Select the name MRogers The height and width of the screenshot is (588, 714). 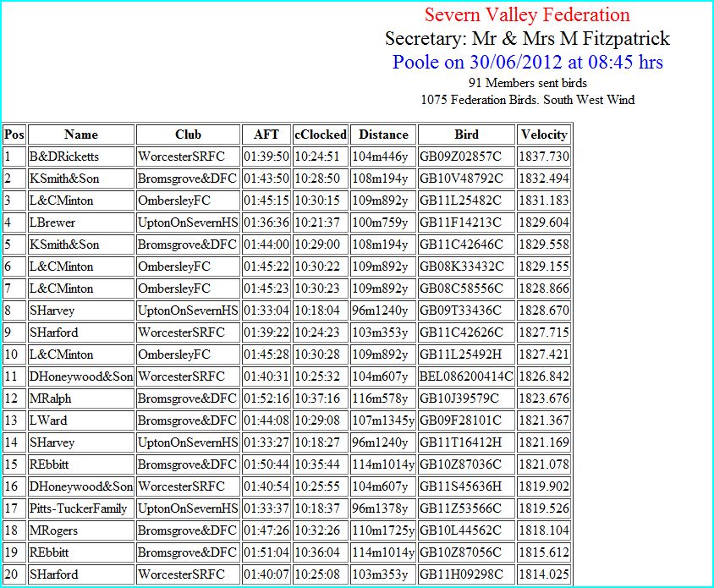coord(53,530)
